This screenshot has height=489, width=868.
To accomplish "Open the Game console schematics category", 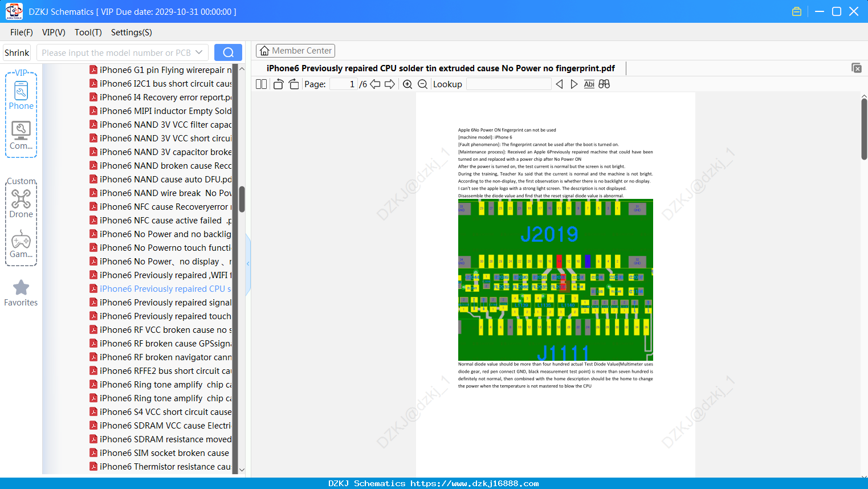I will [x=21, y=244].
